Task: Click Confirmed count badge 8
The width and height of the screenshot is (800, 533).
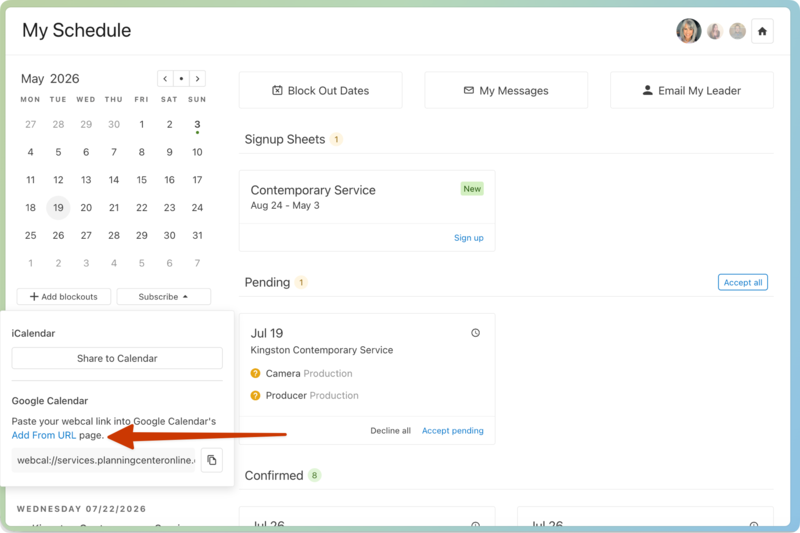Action: (x=314, y=475)
